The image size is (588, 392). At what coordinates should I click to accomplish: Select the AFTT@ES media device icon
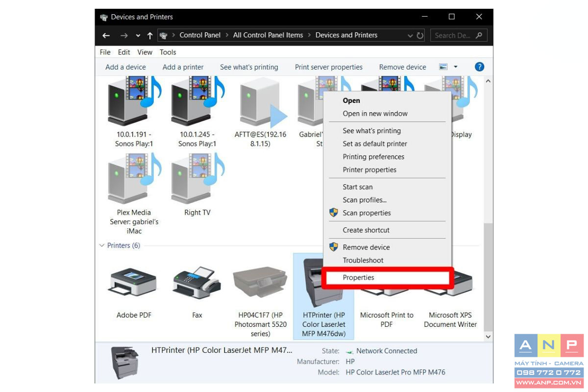(x=260, y=103)
